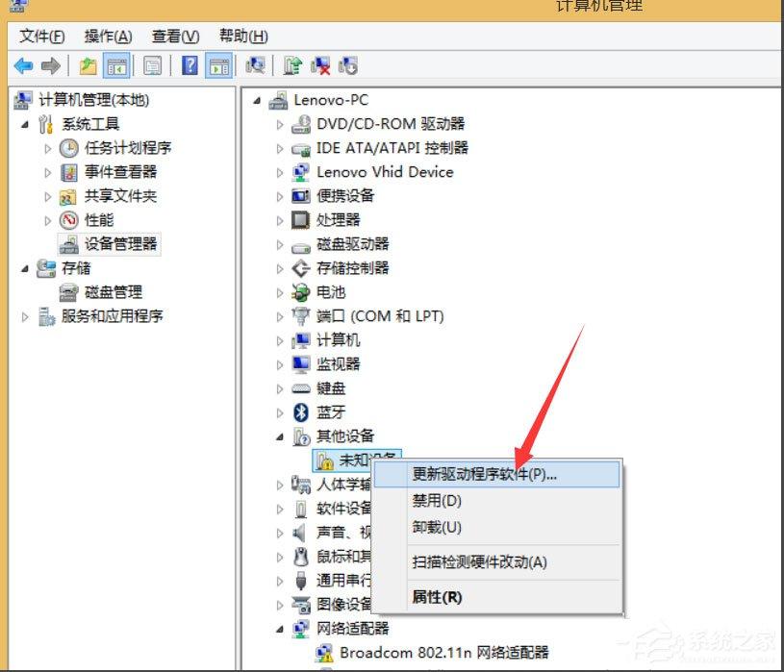Image resolution: width=784 pixels, height=672 pixels.
Task: Open the Help icon in the toolbar
Action: 189,65
